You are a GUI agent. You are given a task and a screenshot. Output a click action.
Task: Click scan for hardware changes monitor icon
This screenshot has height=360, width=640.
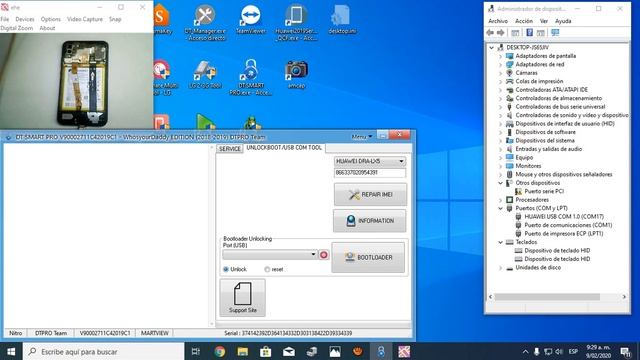(555, 33)
